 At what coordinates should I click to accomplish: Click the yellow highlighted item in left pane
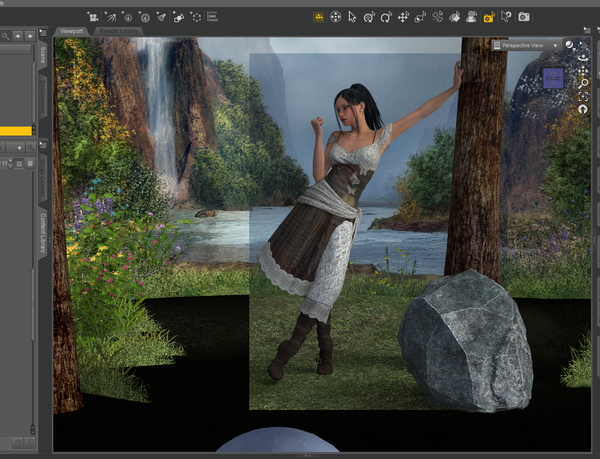(15, 131)
